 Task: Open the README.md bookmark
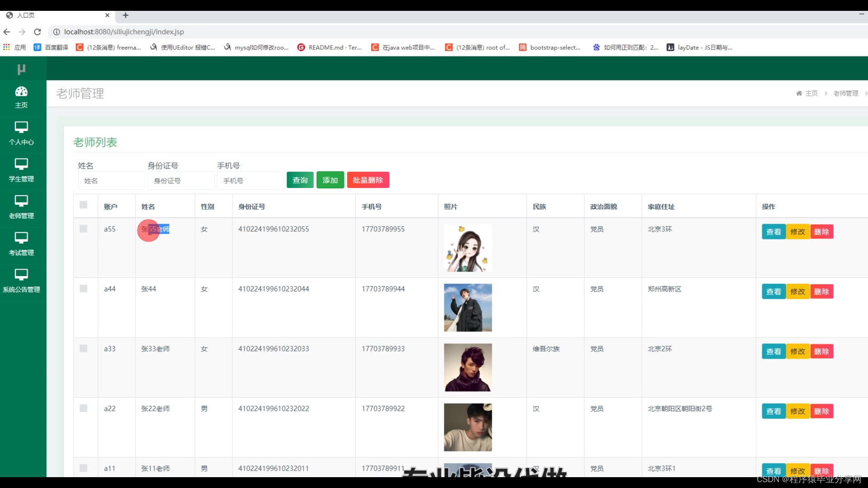[330, 47]
